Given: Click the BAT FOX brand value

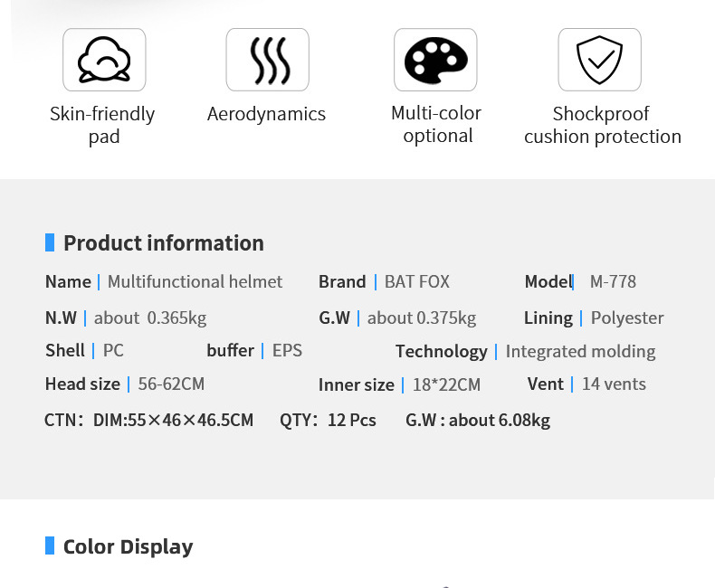Looking at the screenshot, I should pos(417,281).
